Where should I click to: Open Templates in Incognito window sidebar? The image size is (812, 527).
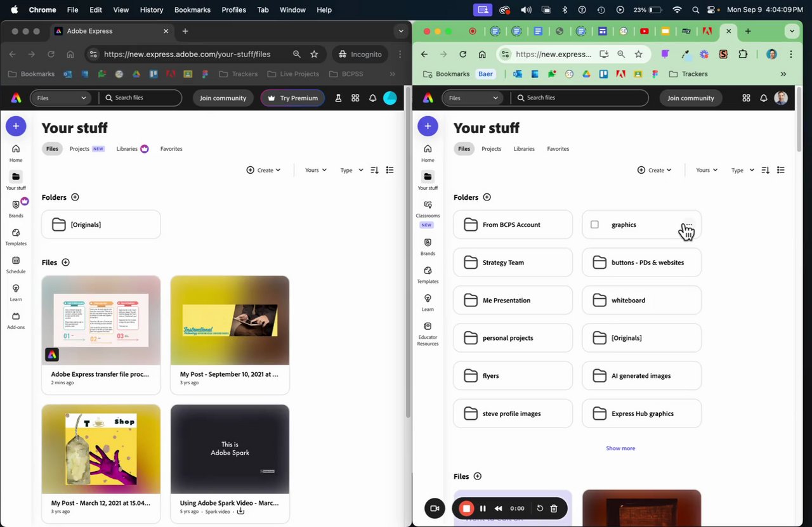pyautogui.click(x=16, y=237)
